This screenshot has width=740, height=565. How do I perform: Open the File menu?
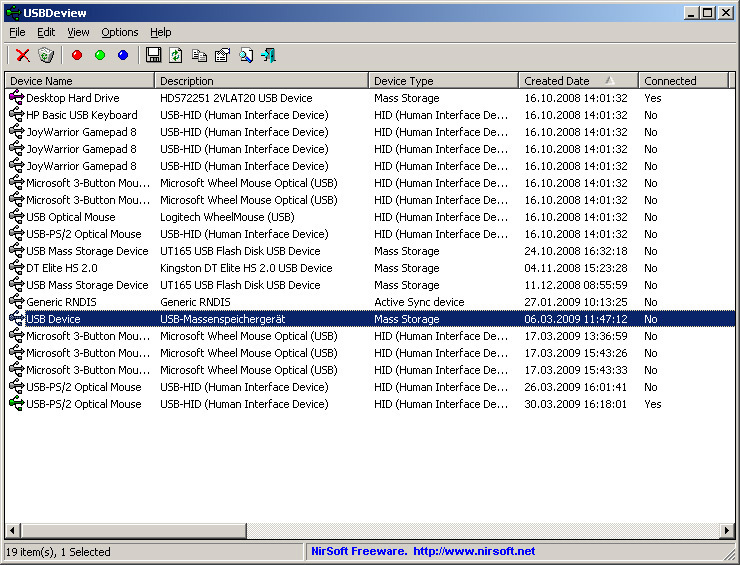pyautogui.click(x=17, y=32)
